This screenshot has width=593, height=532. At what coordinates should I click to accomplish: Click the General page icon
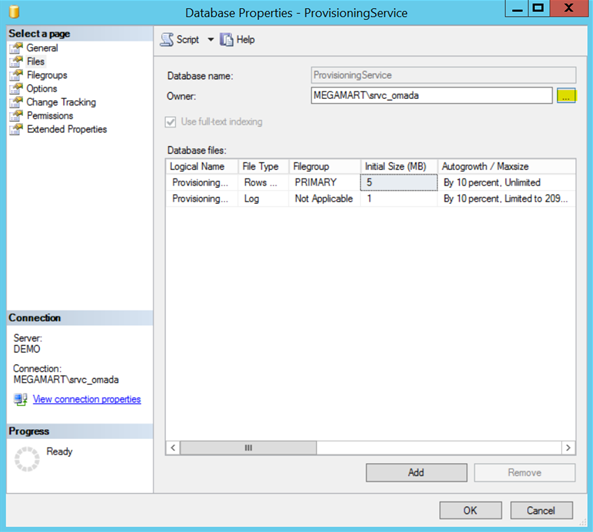[x=16, y=48]
